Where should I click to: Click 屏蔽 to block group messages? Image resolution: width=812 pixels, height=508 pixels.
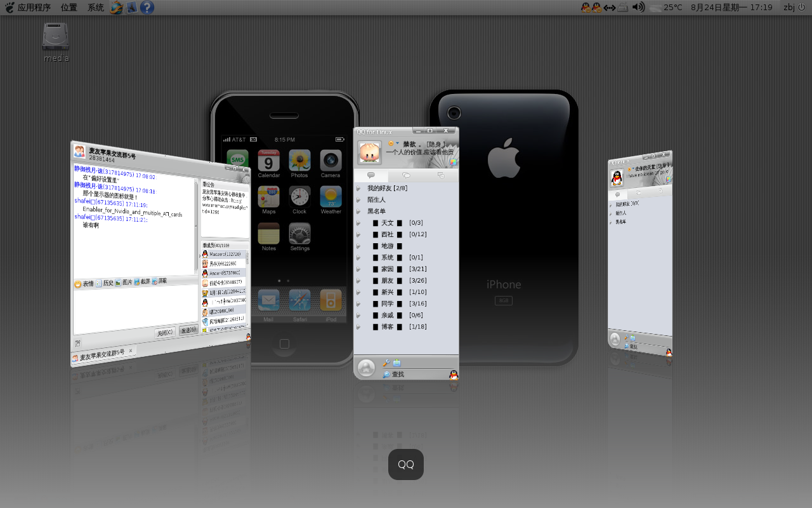[159, 281]
